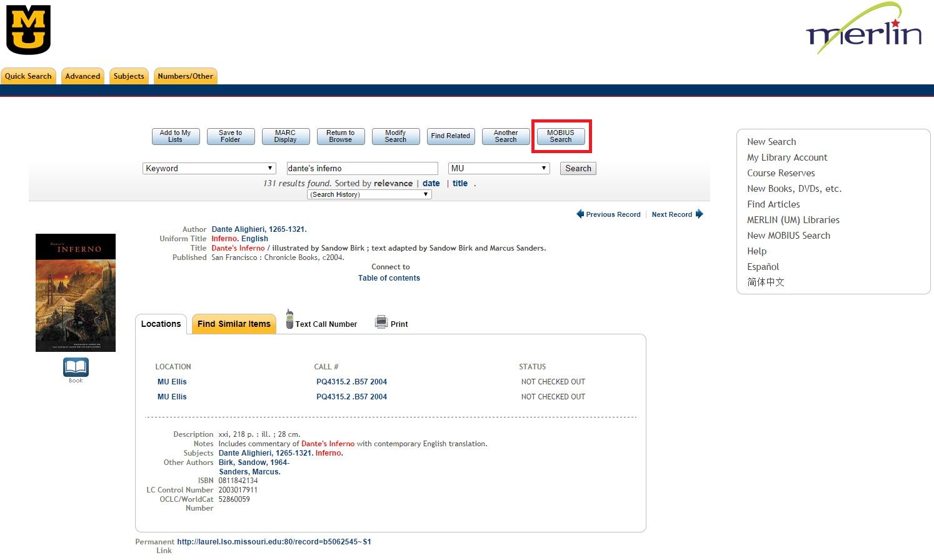Click the printer icon
The height and width of the screenshot is (560, 934).
[x=381, y=322]
